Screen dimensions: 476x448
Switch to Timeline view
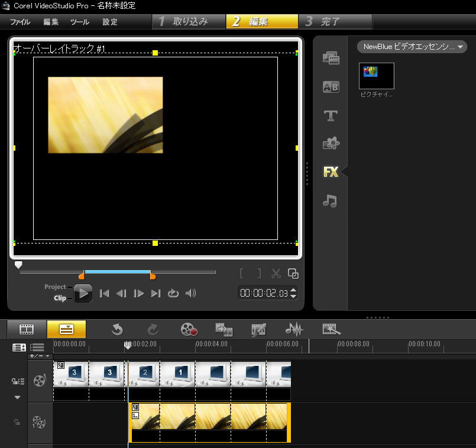click(66, 329)
